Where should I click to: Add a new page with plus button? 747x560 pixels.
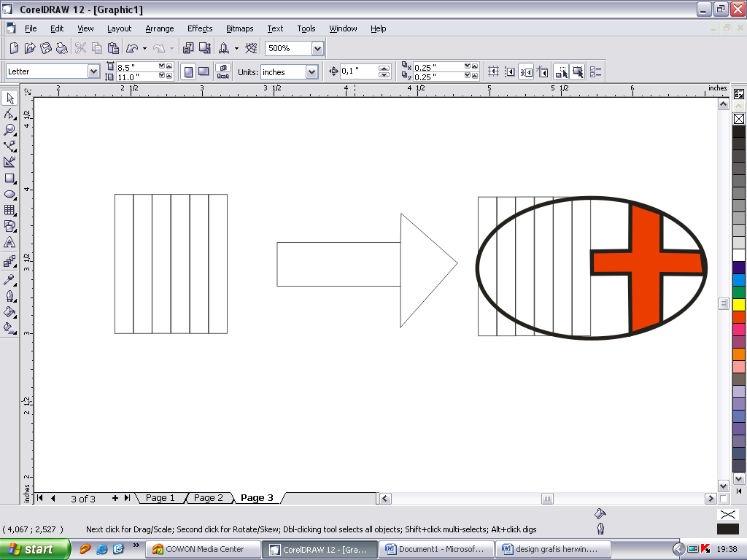115,498
